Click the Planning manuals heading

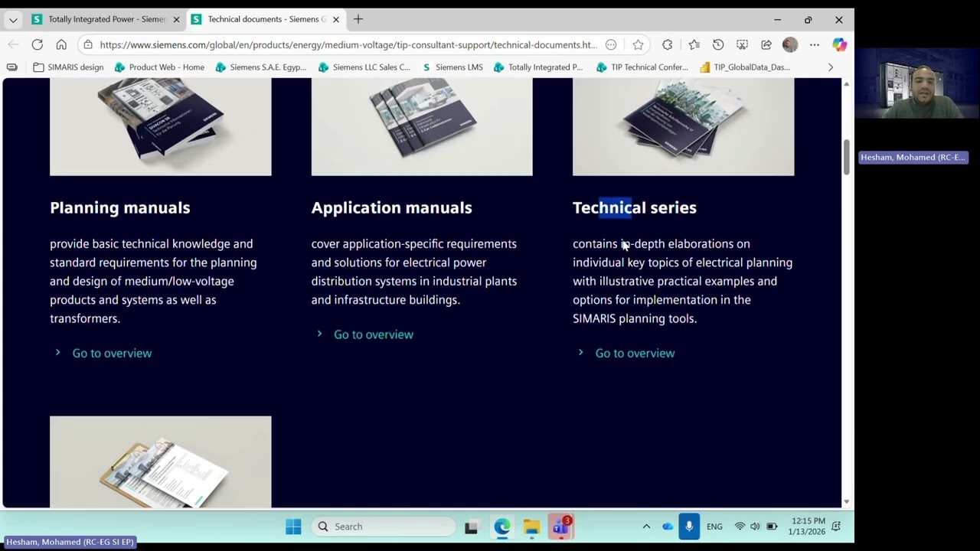(119, 207)
